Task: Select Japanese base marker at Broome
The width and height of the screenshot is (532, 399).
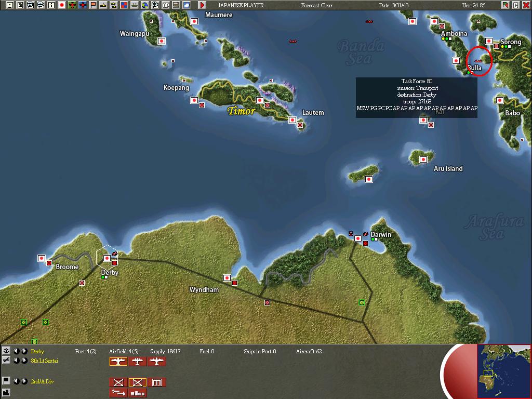Action: coord(42,258)
